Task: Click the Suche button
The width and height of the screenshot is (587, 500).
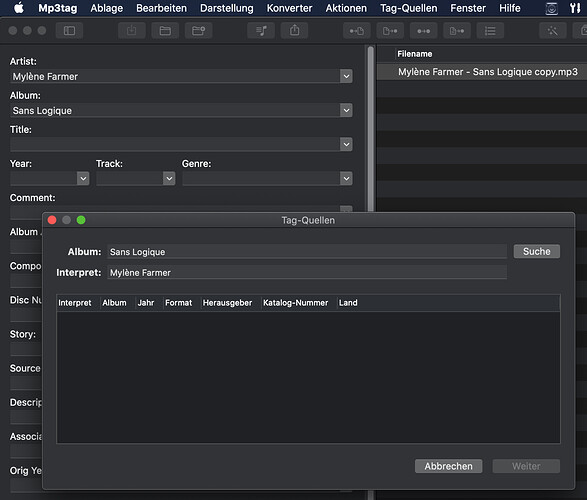Action: (537, 251)
